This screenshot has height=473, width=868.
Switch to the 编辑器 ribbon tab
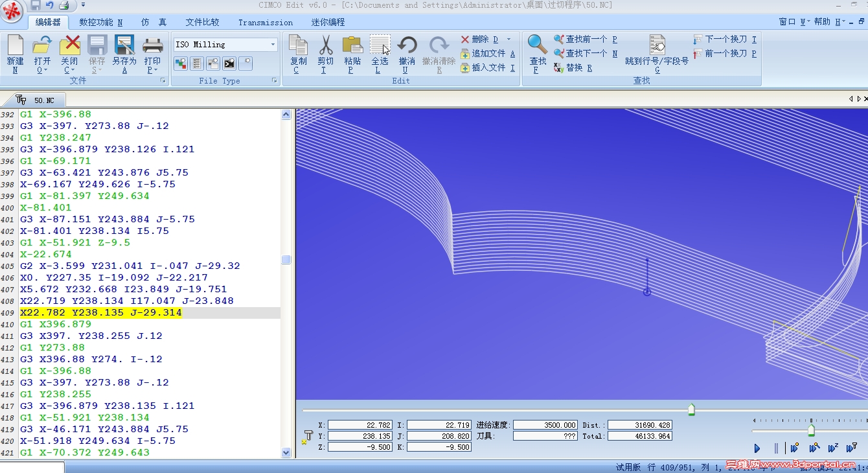coord(48,22)
